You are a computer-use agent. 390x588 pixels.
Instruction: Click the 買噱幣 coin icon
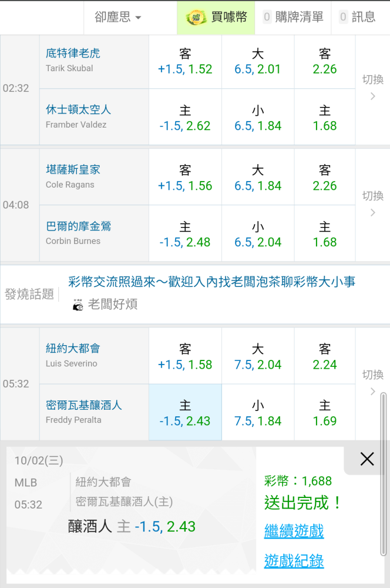[196, 18]
